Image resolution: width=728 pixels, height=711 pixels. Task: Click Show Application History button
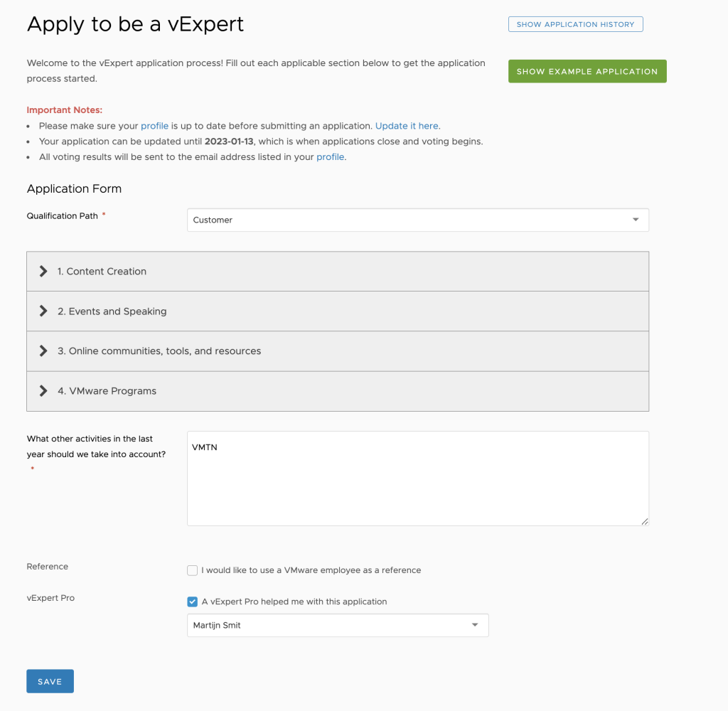click(575, 24)
